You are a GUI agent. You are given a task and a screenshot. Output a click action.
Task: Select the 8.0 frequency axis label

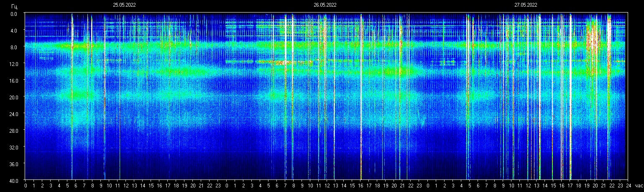14,47
